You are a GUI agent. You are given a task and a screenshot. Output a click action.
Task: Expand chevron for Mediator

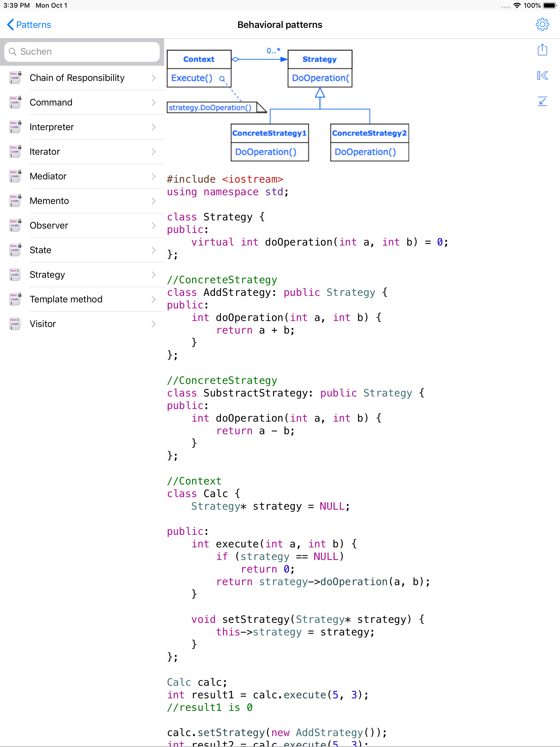click(154, 176)
